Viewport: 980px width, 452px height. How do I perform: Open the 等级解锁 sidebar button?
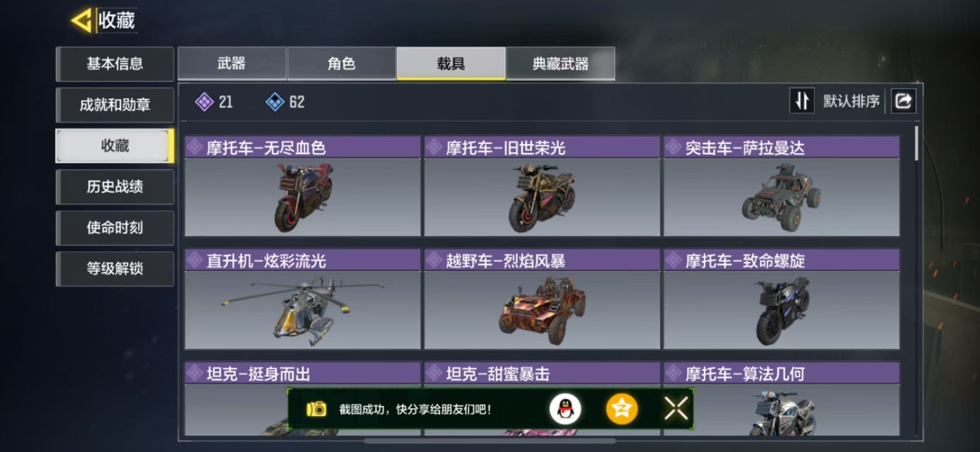tap(115, 269)
